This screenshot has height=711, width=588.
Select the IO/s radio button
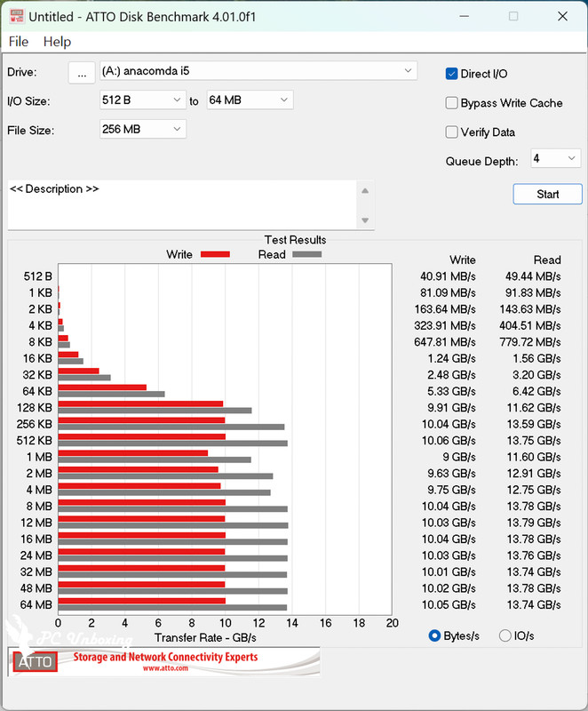[x=505, y=635]
